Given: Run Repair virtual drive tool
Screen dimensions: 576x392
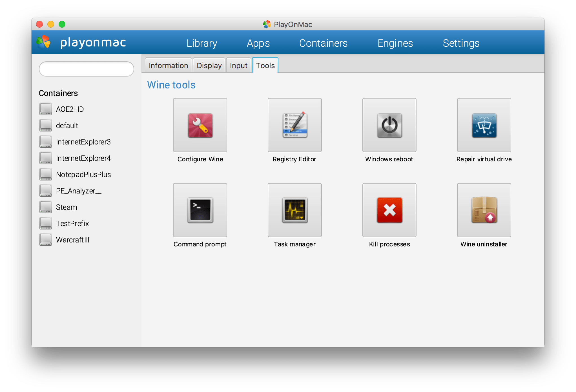Looking at the screenshot, I should tap(484, 125).
